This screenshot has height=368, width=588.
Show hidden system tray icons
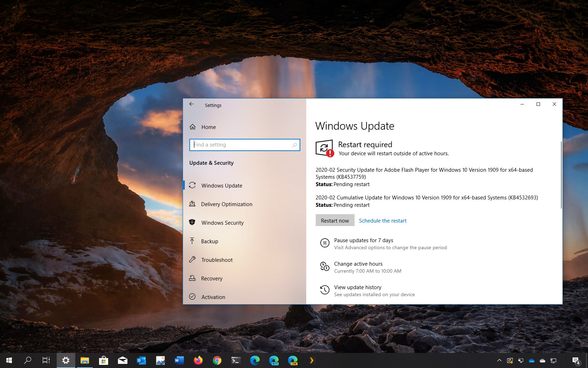[x=499, y=360]
